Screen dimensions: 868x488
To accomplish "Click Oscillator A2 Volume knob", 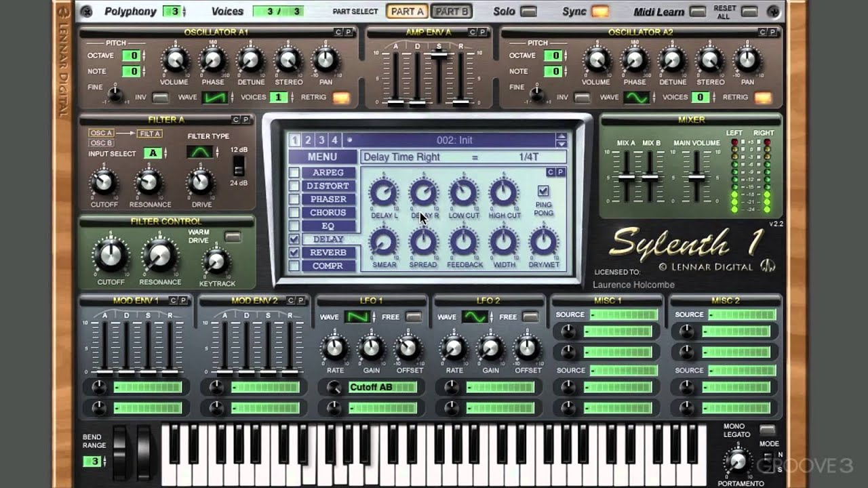I will tap(597, 61).
